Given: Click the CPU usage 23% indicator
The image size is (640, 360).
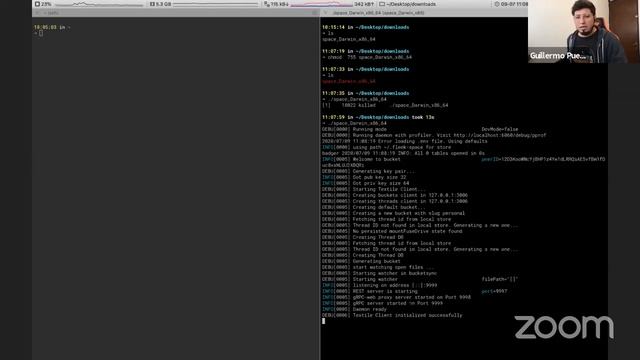Looking at the screenshot, I should (x=43, y=4).
